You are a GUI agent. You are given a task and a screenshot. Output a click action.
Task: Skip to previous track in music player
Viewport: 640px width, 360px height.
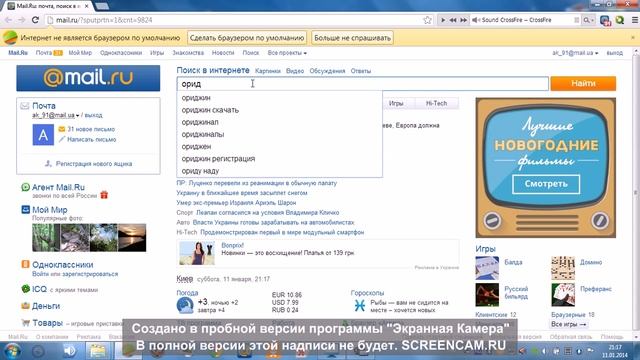(453, 20)
